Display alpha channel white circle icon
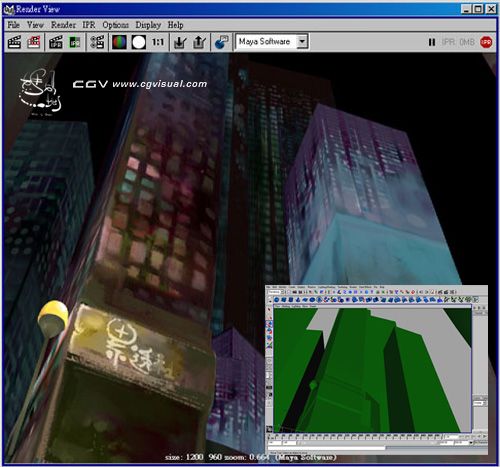Image resolution: width=500 pixels, height=467 pixels. 139,42
